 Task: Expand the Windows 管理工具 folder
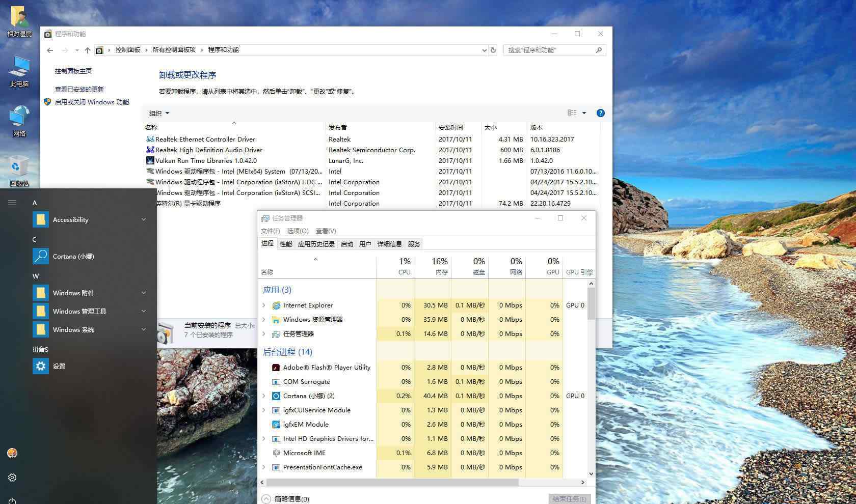pos(144,311)
